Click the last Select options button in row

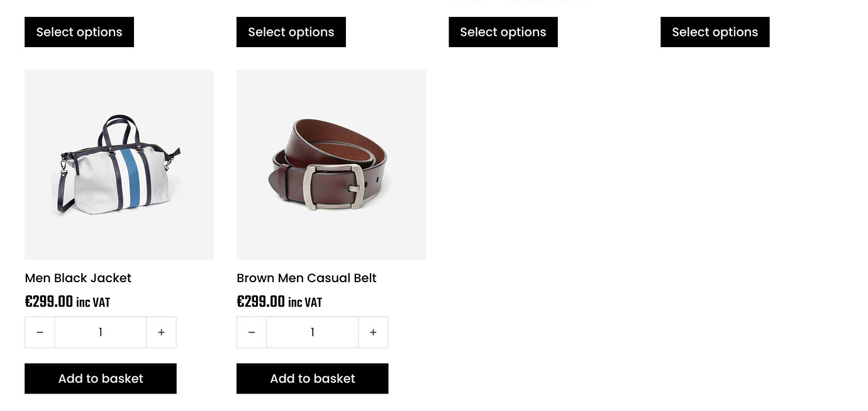coord(715,32)
